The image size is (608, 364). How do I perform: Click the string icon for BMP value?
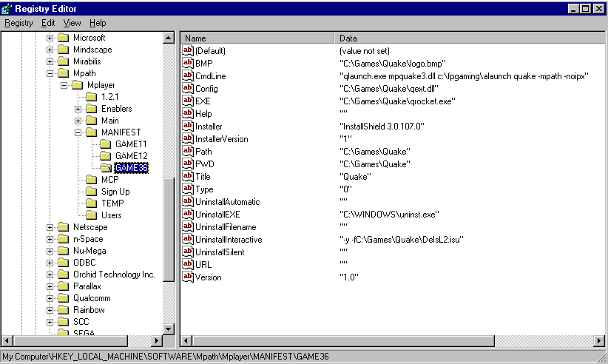click(x=188, y=63)
